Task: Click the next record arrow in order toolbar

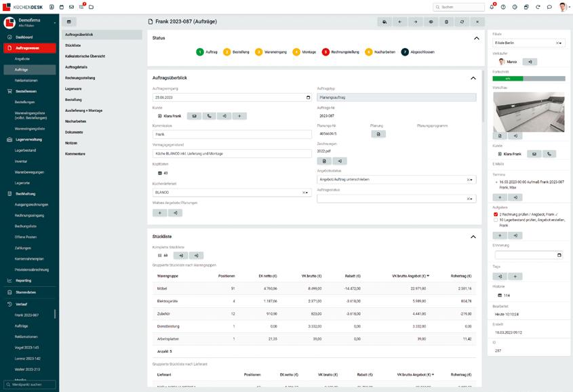Action: (x=416, y=22)
